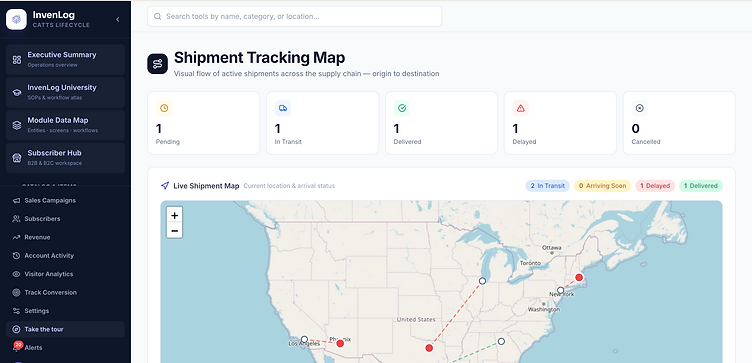The image size is (752, 363).
Task: Open InvenLog University
Action: click(65, 92)
